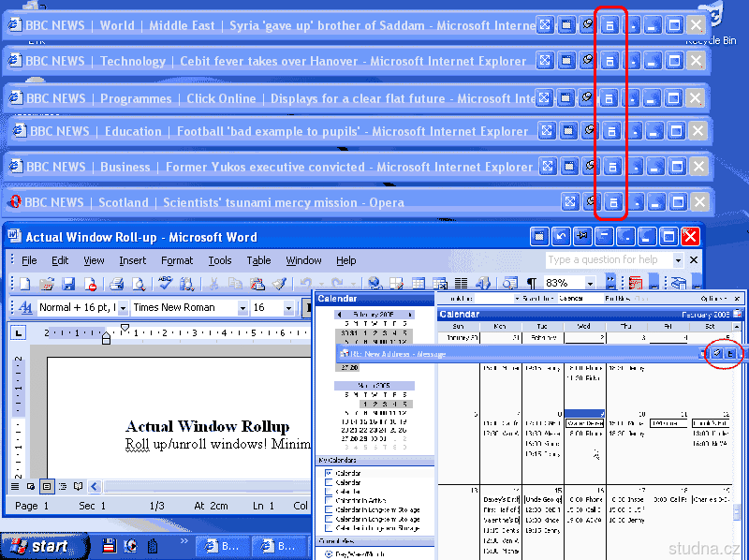
Task: Open Print Preview from Word toolbar
Action: [x=139, y=284]
